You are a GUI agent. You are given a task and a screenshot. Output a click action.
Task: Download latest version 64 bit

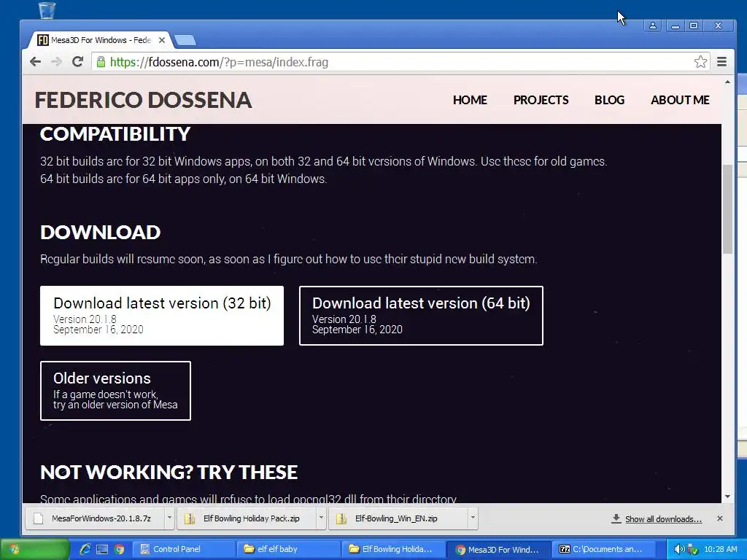pyautogui.click(x=421, y=316)
